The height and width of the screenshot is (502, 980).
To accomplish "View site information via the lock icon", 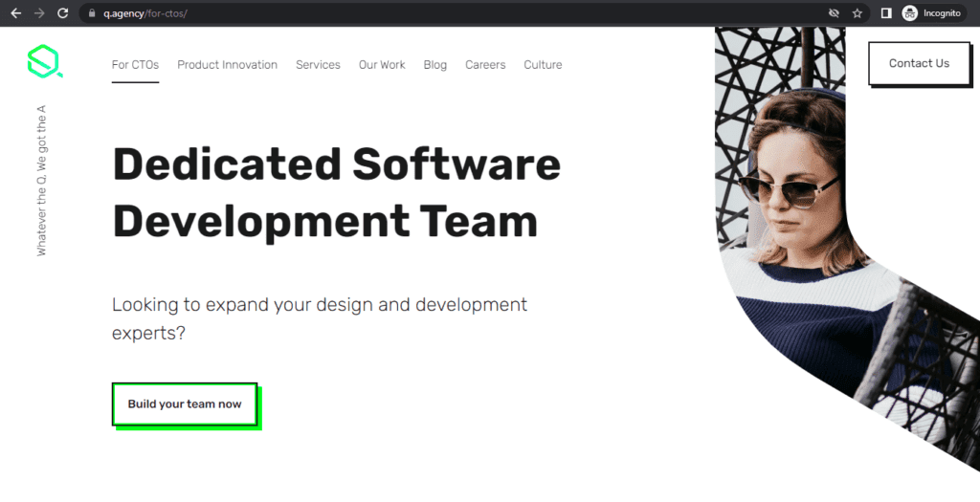I will [92, 13].
